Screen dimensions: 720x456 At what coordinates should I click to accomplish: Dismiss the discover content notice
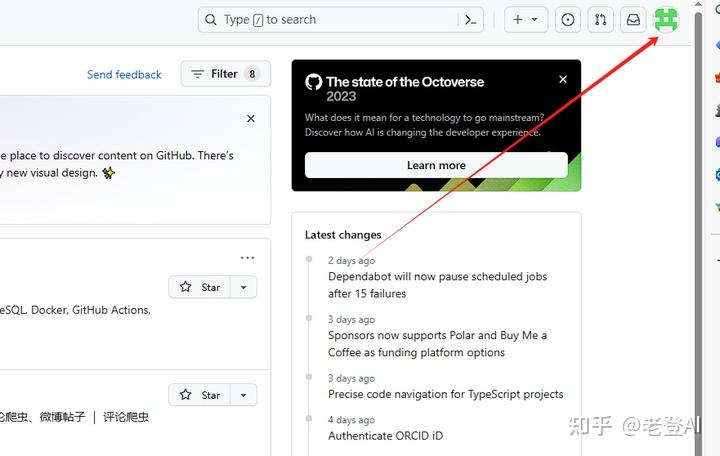(x=251, y=119)
